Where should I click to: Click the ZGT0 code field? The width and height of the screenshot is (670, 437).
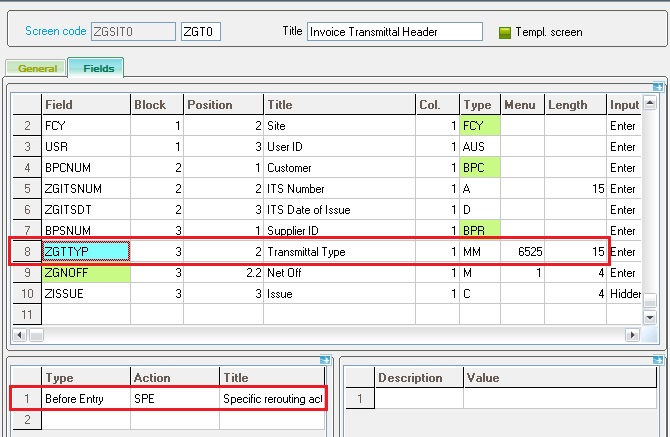click(201, 32)
